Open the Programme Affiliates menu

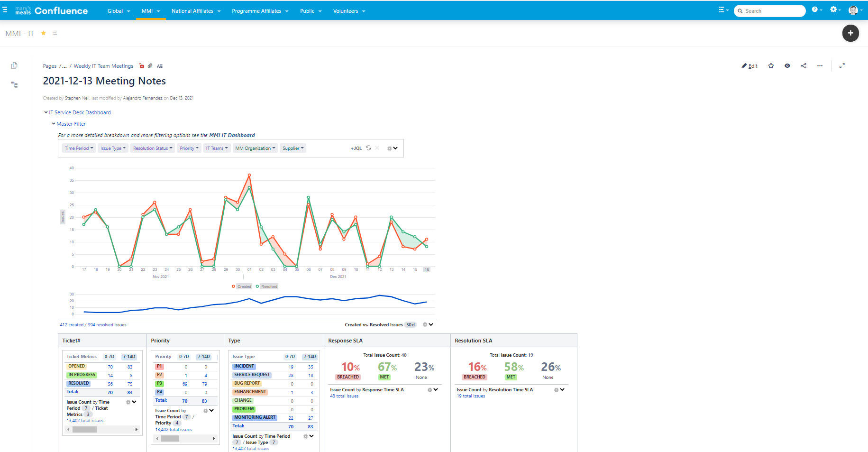(x=260, y=11)
